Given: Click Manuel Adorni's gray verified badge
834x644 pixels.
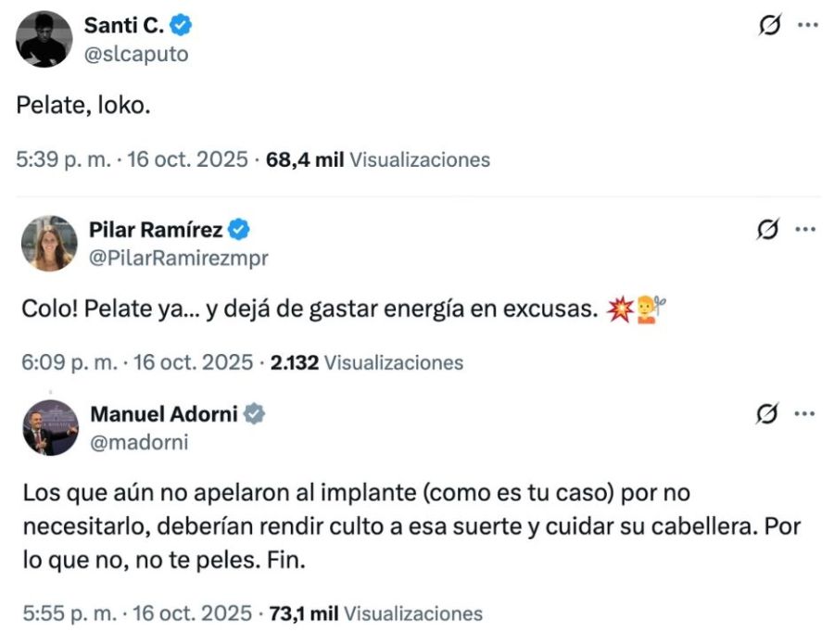Looking at the screenshot, I should 254,414.
